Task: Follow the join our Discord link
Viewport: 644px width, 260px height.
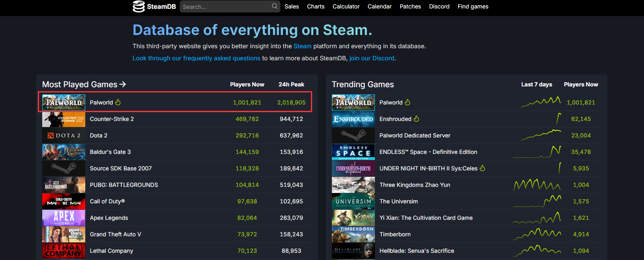Action: (x=372, y=58)
